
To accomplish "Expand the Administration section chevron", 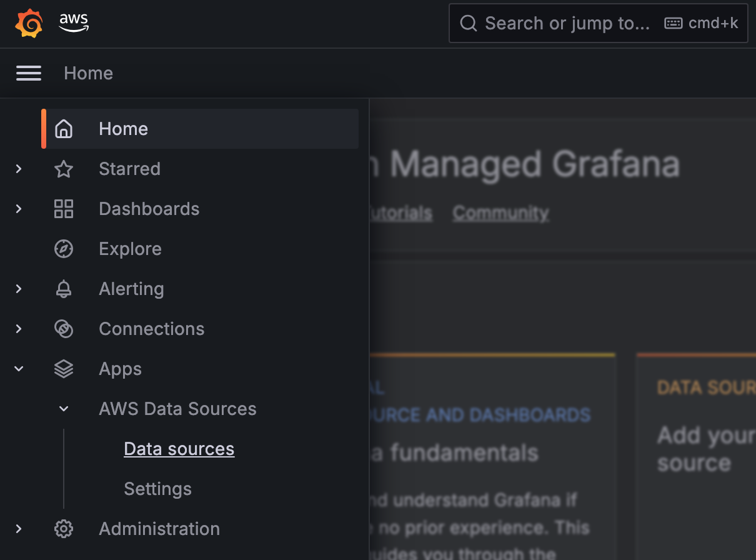I will [19, 529].
